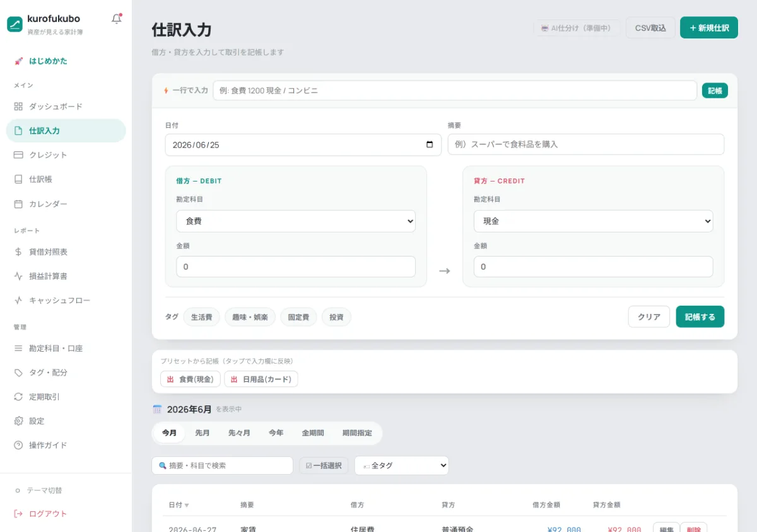Focus the 摘要 description field

586,144
